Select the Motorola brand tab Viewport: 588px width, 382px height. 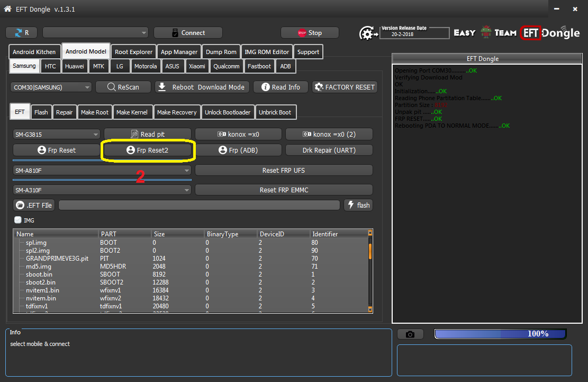(x=146, y=66)
